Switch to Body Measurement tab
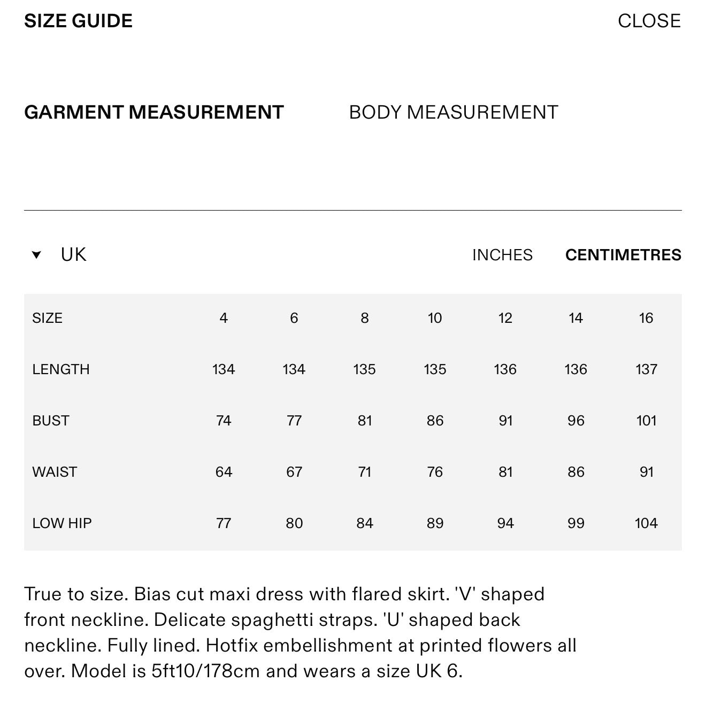 [x=454, y=112]
